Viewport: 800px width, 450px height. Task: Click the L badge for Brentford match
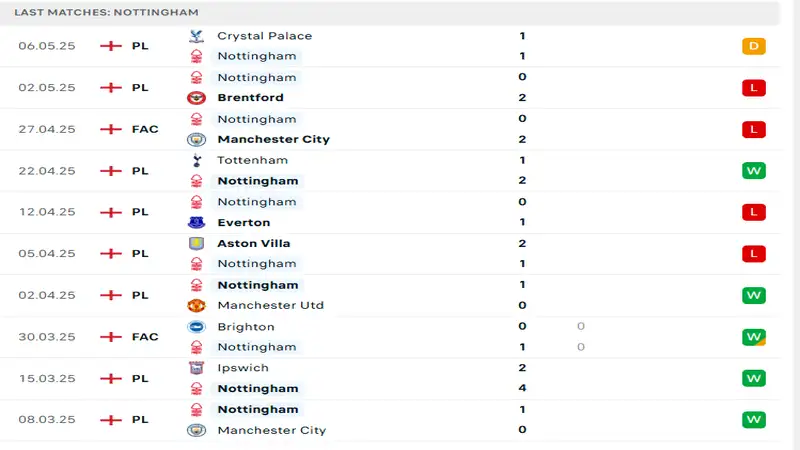(x=753, y=88)
